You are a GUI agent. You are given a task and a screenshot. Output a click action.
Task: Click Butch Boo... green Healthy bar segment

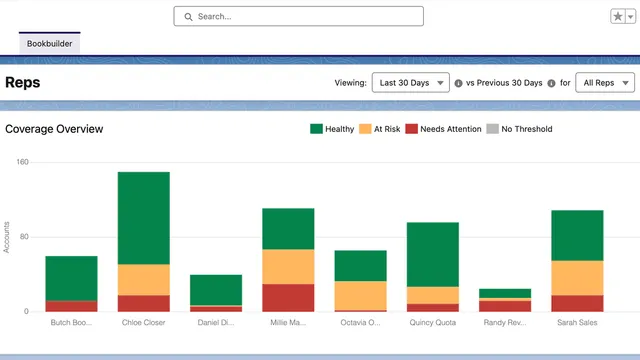(71, 278)
